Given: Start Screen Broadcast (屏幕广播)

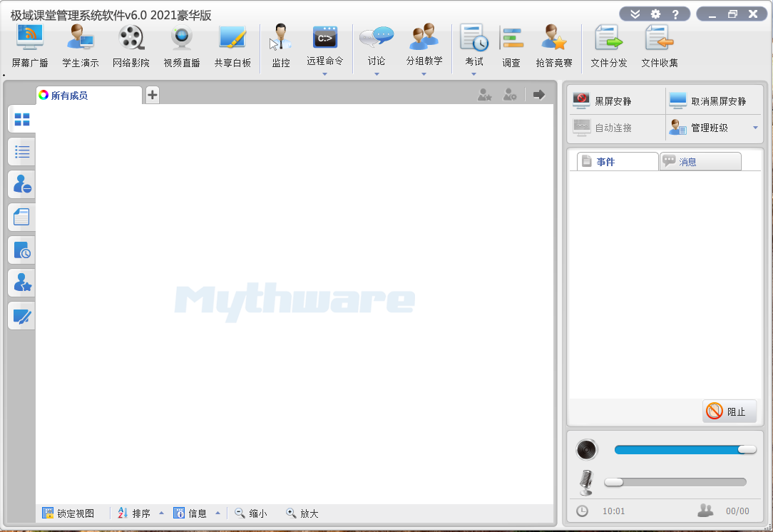Looking at the screenshot, I should (30, 46).
